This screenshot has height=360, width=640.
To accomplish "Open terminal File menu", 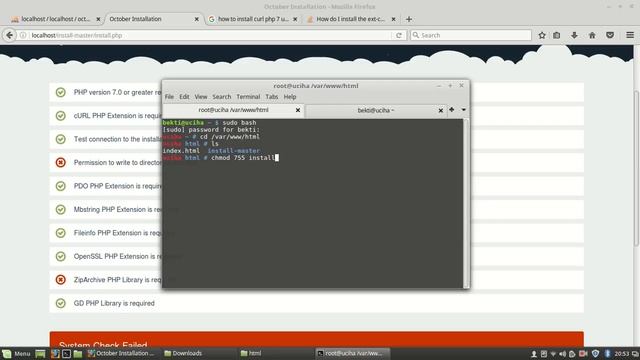I will (169, 97).
